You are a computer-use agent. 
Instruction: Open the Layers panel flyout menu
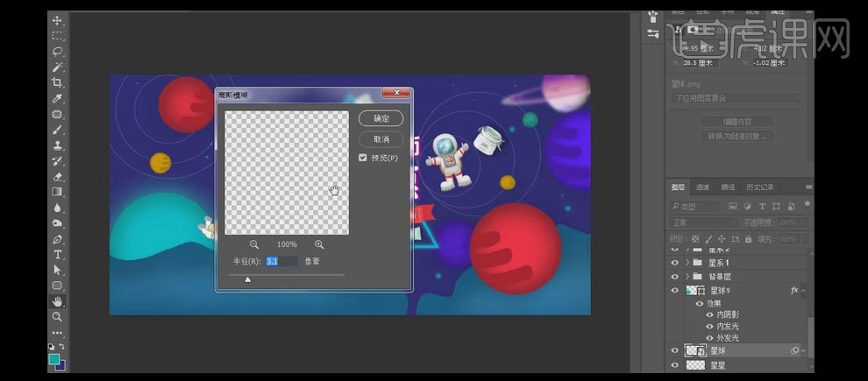point(808,187)
